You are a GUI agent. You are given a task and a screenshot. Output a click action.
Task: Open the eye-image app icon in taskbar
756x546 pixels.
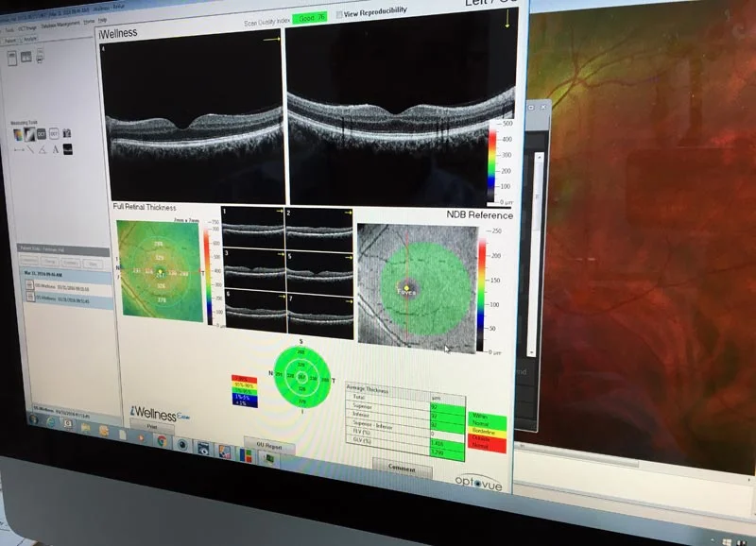(x=203, y=448)
